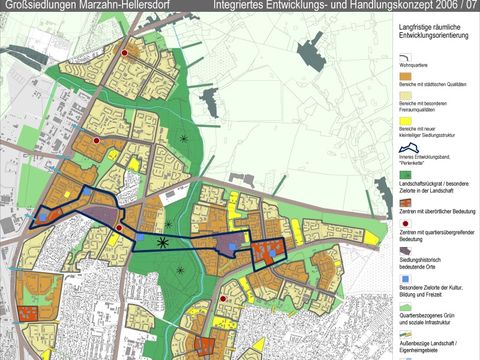Click 'Zentren mit quartiersübergreifender Bedeutung' label
Screen dimensions: 480x360
click(437, 236)
